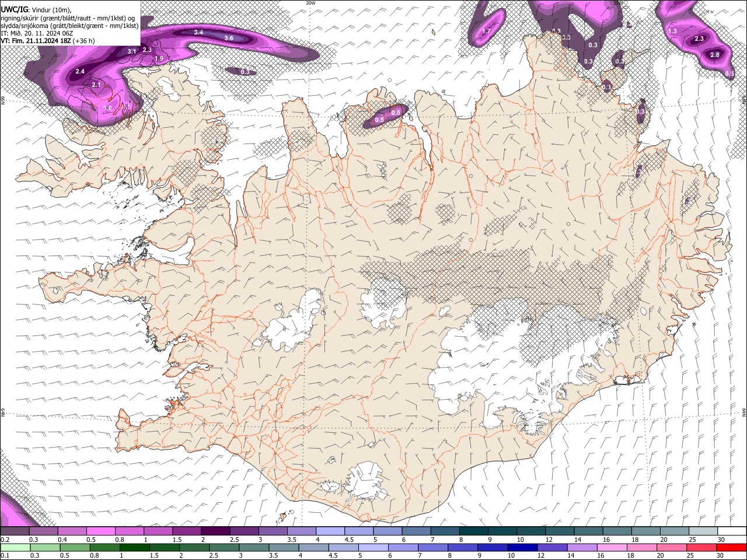
Task: Select light green swatch between 0.1 and 0.3
Action: [x=15, y=547]
